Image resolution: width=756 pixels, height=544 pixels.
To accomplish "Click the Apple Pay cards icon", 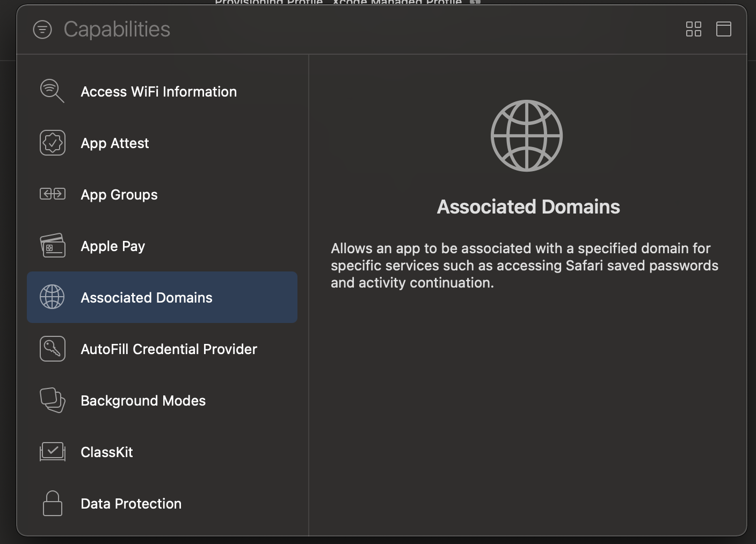I will click(x=53, y=246).
